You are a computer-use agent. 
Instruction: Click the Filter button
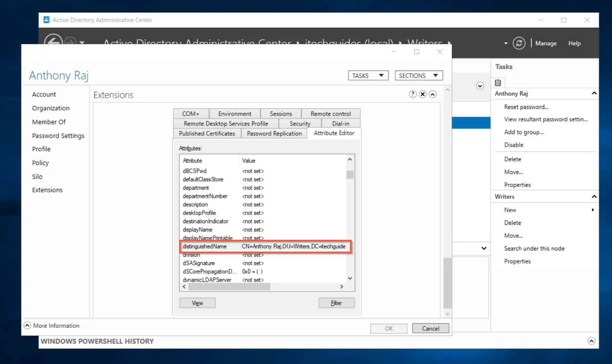tap(336, 303)
